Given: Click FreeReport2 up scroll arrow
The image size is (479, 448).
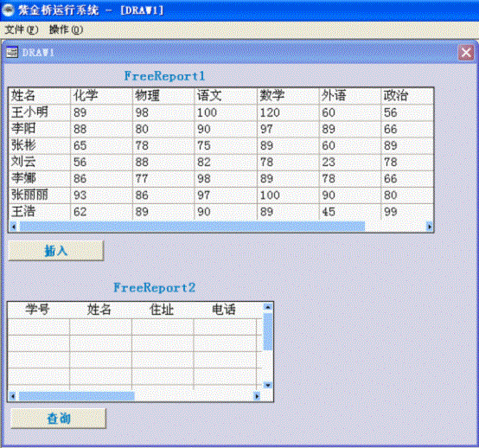Looking at the screenshot, I should [268, 307].
